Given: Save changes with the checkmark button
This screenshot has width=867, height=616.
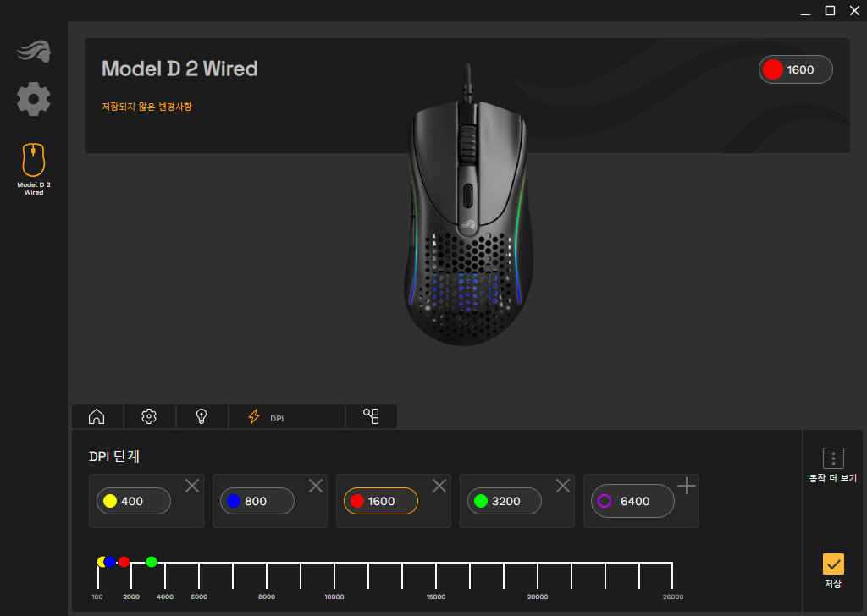Looking at the screenshot, I should (833, 564).
